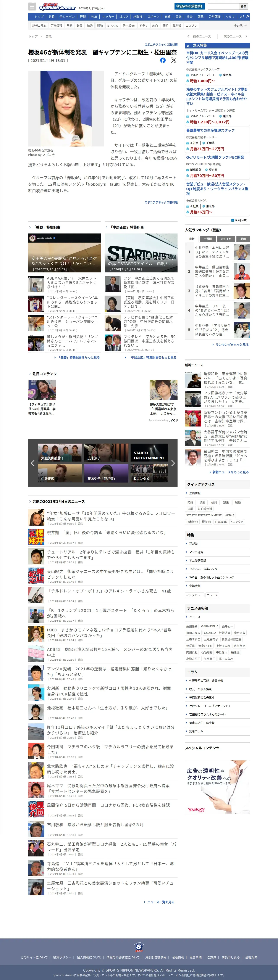Open the インタビュー tag under 特集

(x=195, y=595)
